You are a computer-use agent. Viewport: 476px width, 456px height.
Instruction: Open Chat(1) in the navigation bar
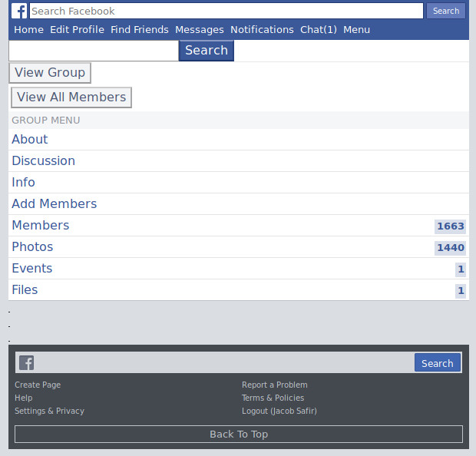[x=319, y=30]
